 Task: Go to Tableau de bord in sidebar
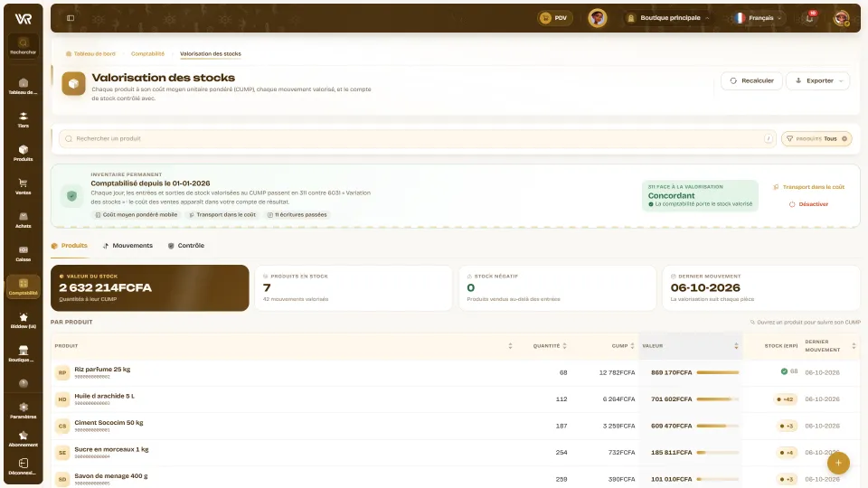23,87
